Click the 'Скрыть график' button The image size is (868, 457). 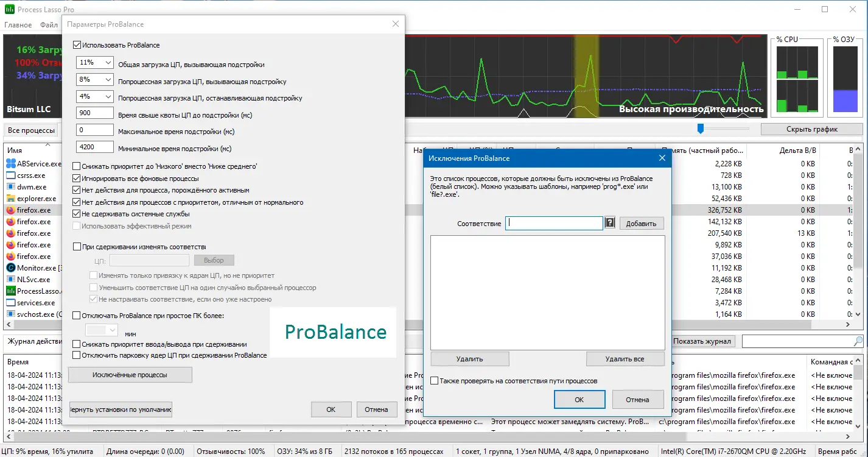coord(811,129)
